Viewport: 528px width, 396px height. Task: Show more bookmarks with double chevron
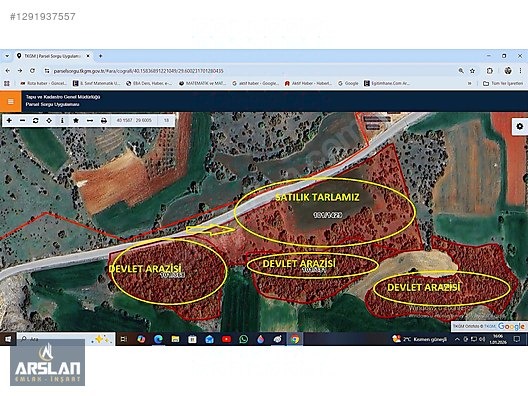[x=469, y=83]
